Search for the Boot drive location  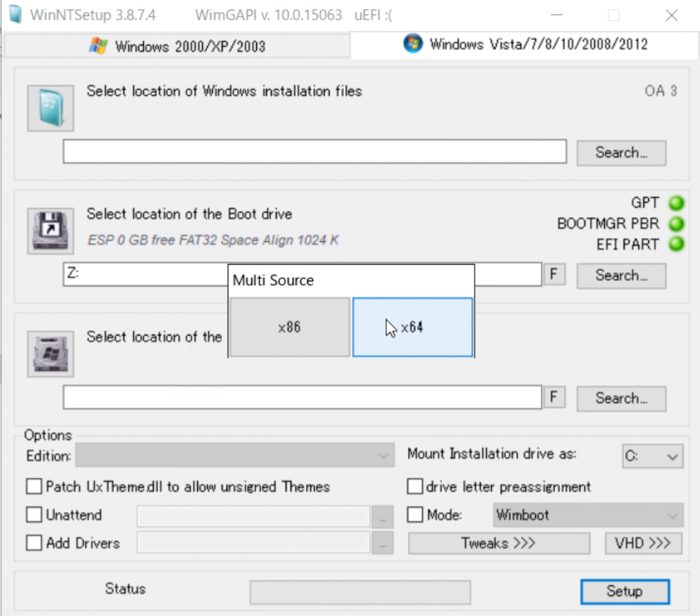(x=622, y=276)
